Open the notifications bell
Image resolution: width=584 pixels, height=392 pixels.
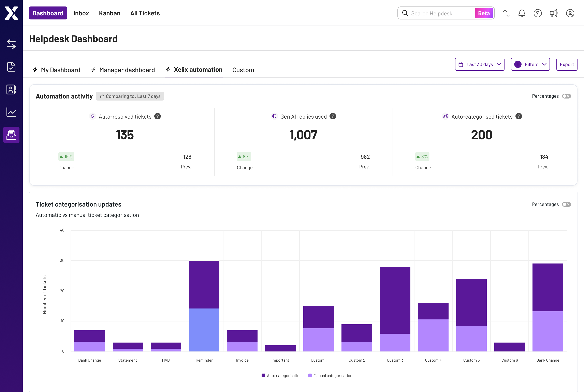tap(522, 13)
